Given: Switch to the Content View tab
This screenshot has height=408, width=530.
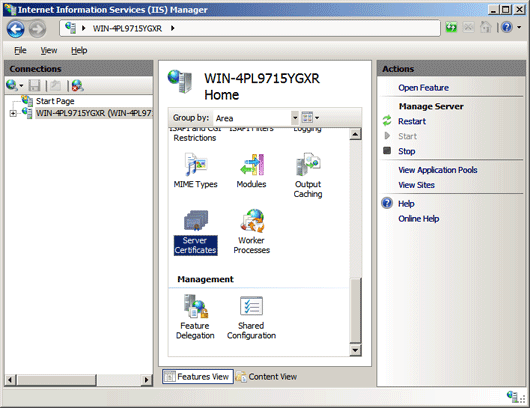Looking at the screenshot, I should click(x=267, y=377).
